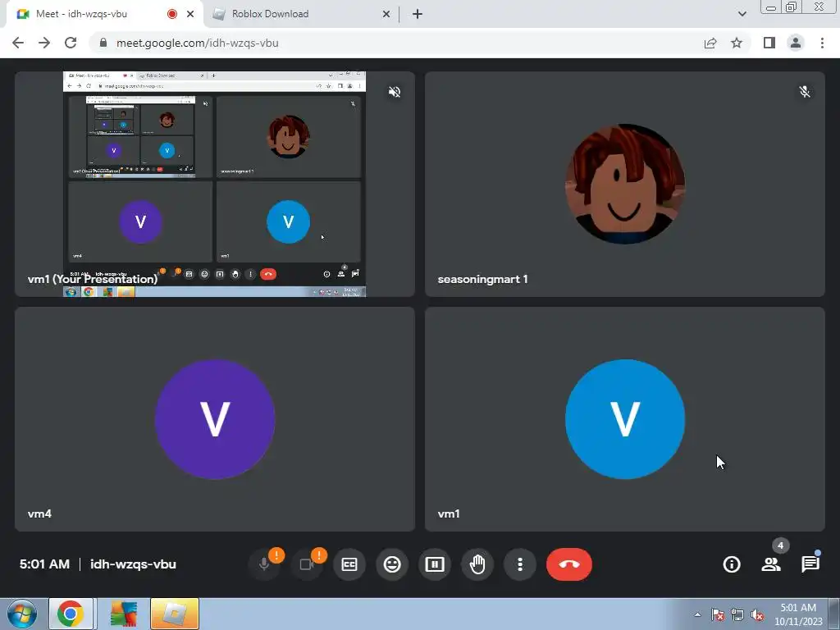
Task: Click the muted audio icon on presentation tile
Action: point(395,92)
